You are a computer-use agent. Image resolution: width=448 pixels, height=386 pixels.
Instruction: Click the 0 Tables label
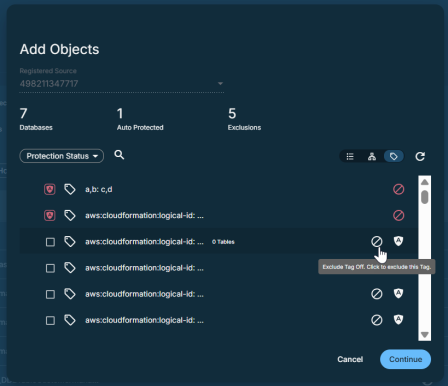point(223,242)
